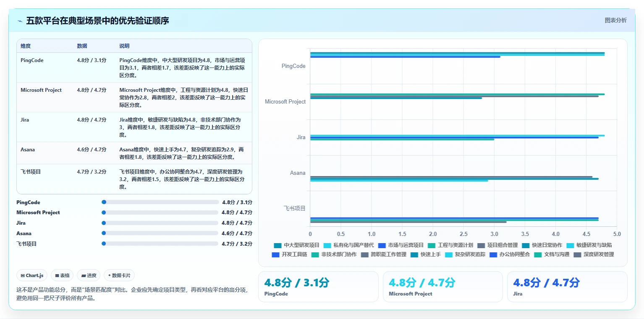Click the 2.5 tick on the chart x-axis
Viewport: 644px width, 319px height.
point(463,234)
